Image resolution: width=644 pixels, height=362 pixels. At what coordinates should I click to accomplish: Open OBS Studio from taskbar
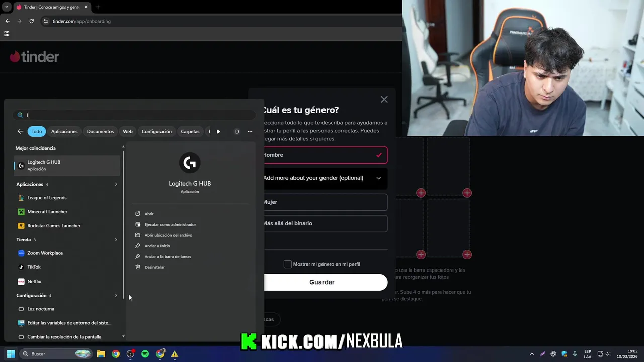130,354
